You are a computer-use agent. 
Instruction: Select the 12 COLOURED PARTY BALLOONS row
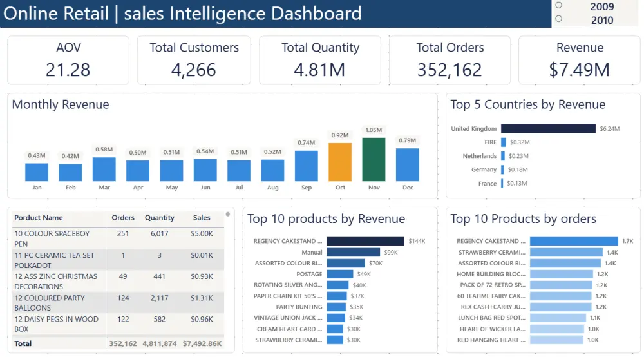pos(118,303)
